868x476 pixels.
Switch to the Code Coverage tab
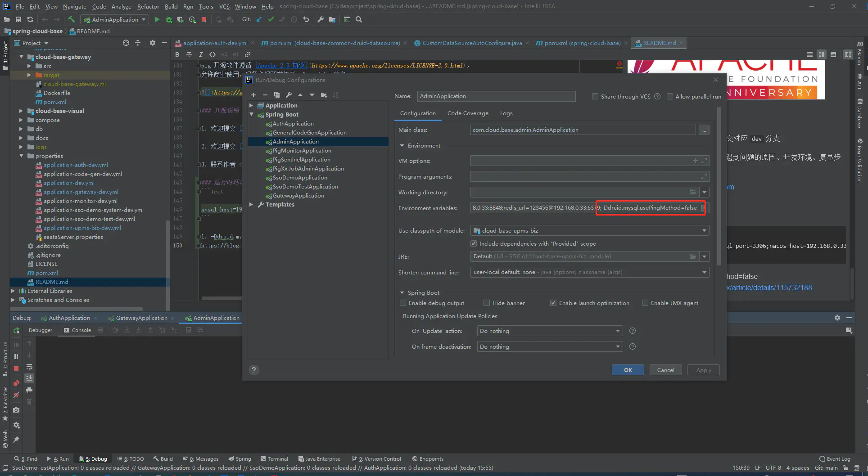pyautogui.click(x=468, y=113)
